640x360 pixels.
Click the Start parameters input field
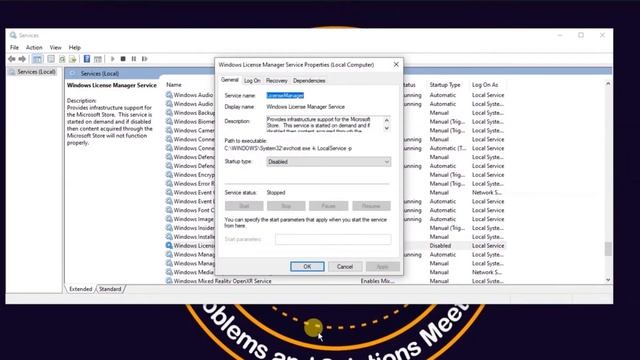(x=333, y=239)
